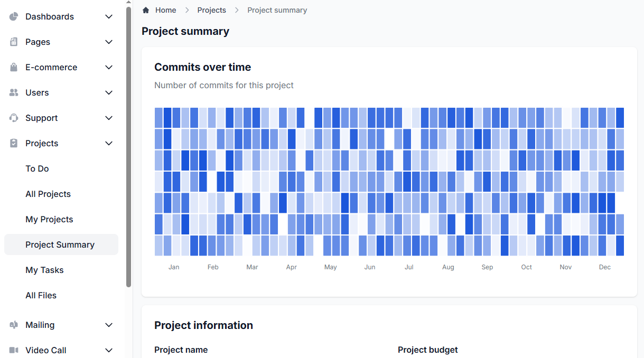Click the Projects breadcrumb link
The height and width of the screenshot is (358, 644).
(x=211, y=10)
